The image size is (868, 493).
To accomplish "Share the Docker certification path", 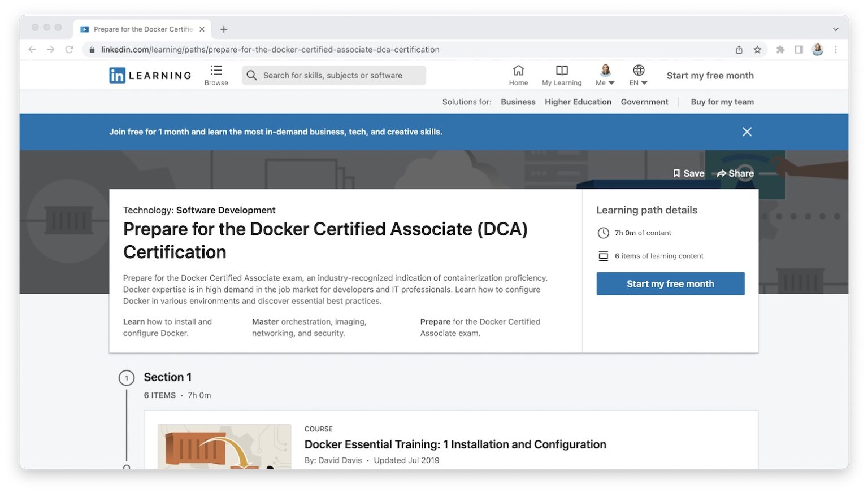I will [735, 173].
